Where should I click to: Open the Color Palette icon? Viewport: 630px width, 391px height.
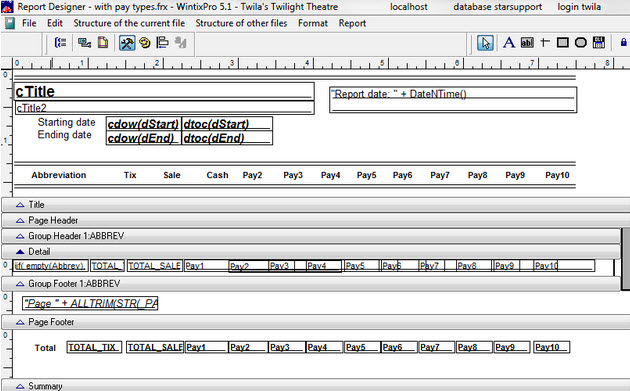click(x=145, y=43)
